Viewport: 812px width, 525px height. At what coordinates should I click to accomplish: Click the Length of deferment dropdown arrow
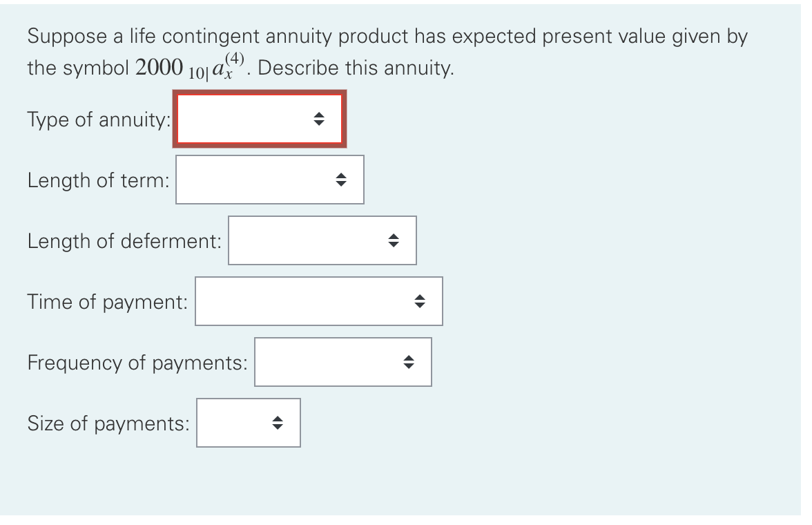click(x=395, y=240)
